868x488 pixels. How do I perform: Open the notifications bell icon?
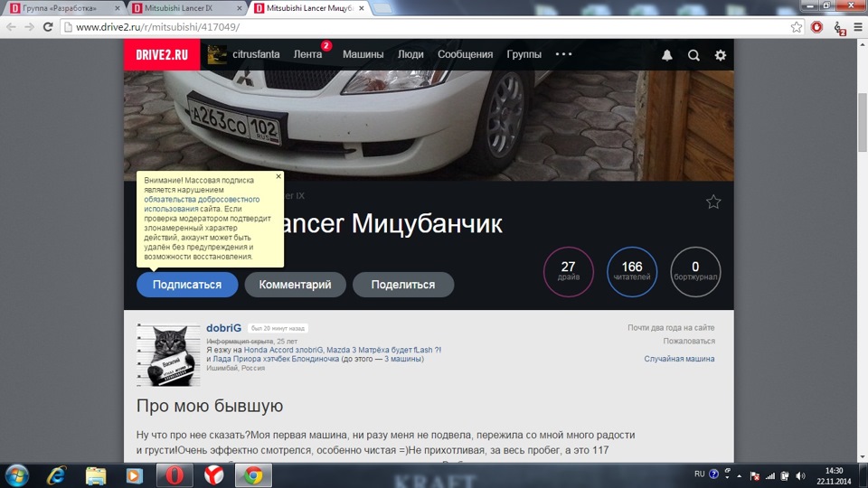point(667,55)
